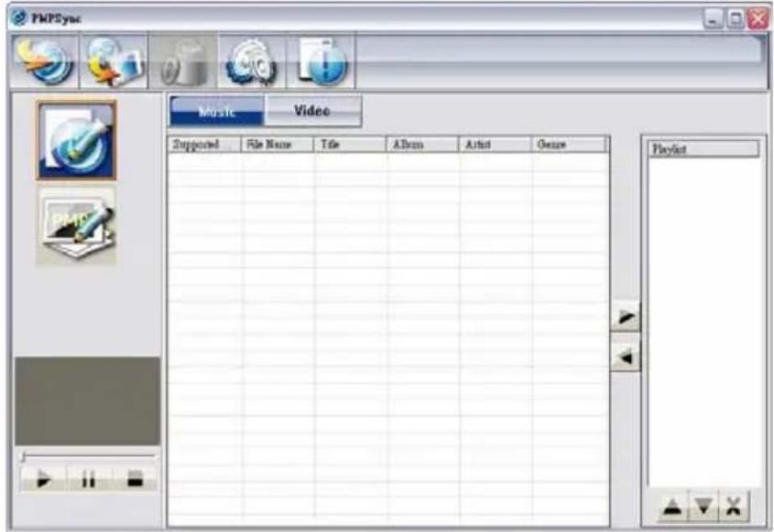Click the gray media preview area
The image size is (774, 532).
tap(88, 401)
